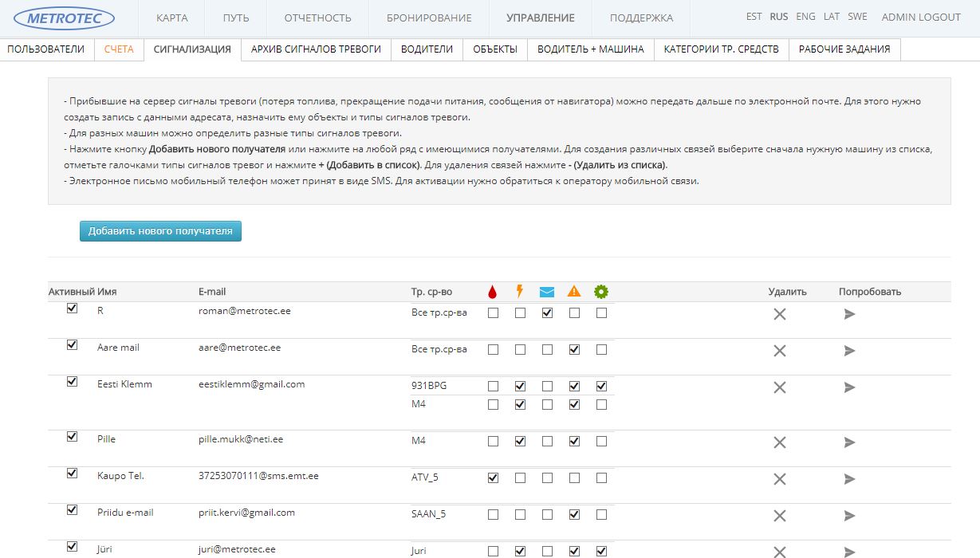Switch to Архив сигналов тревоги tab
Screen dimensions: 980x558
(316, 49)
